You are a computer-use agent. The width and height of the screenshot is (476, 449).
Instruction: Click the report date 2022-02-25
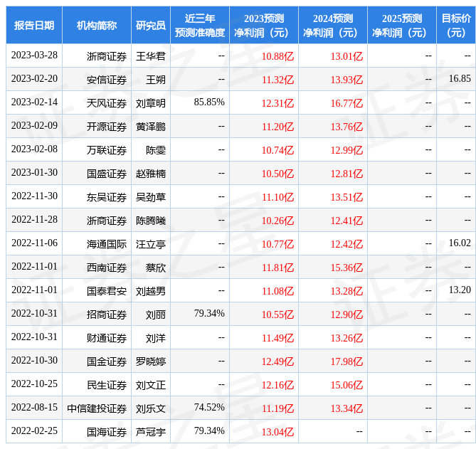[x=34, y=431]
